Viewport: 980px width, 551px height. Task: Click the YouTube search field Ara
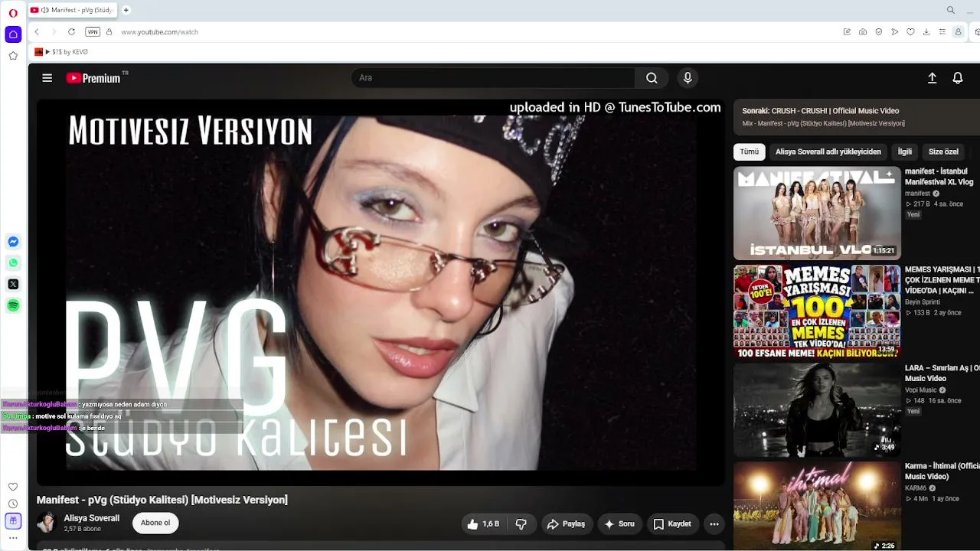[493, 78]
